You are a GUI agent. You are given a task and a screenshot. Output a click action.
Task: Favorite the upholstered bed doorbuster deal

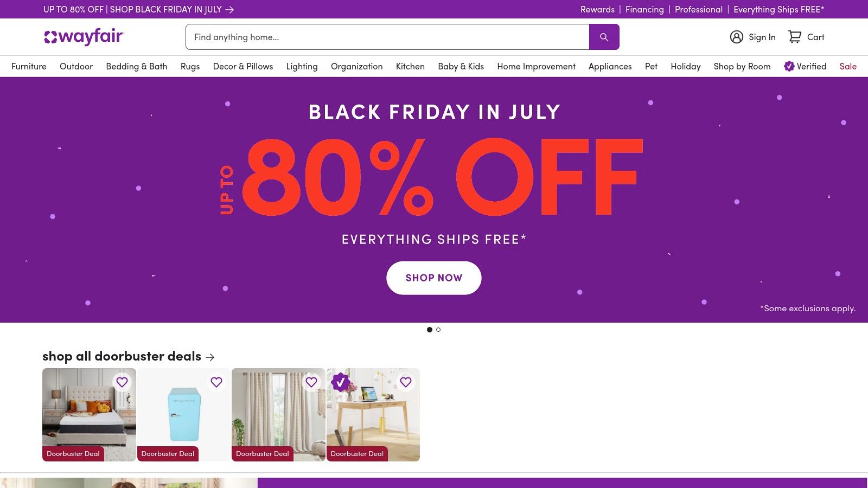pyautogui.click(x=122, y=382)
